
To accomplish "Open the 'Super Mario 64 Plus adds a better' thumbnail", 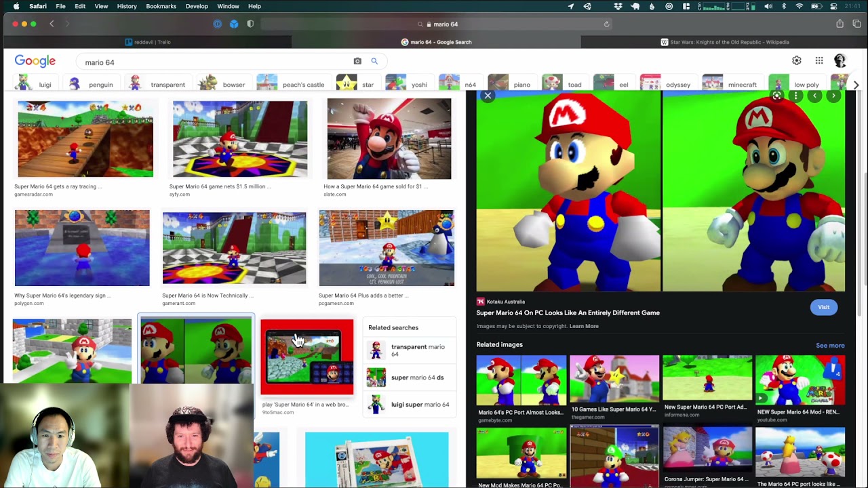I will pos(387,248).
